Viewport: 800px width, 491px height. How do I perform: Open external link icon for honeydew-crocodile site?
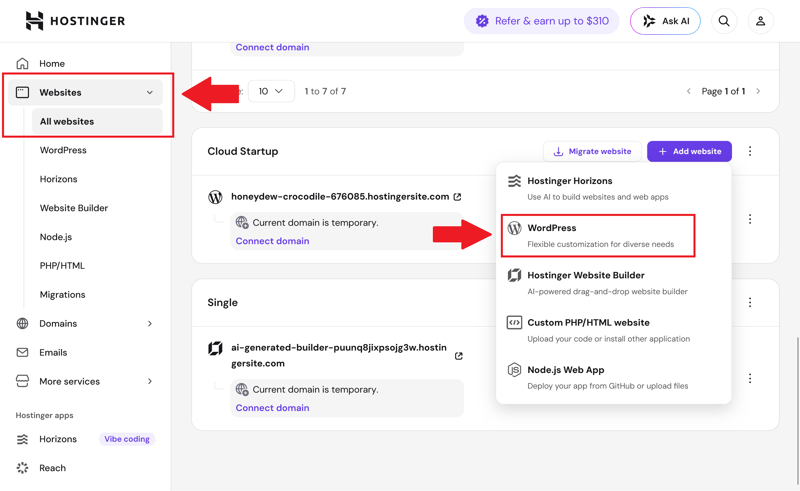coord(458,197)
